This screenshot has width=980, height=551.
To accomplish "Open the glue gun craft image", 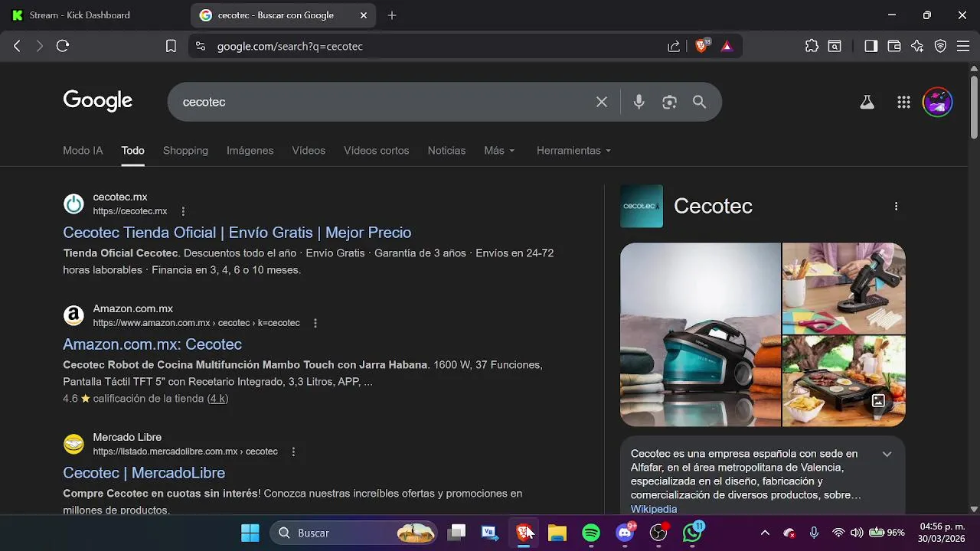I will click(844, 288).
